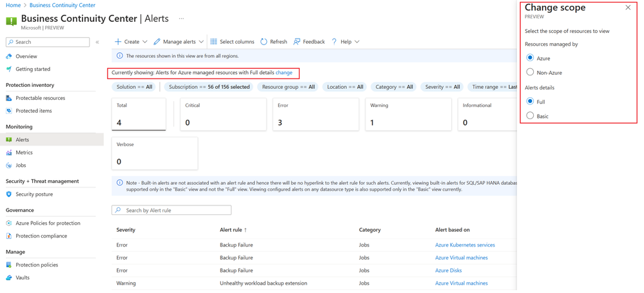Select the Critical alerts tile
The image size is (644, 293).
(224, 115)
